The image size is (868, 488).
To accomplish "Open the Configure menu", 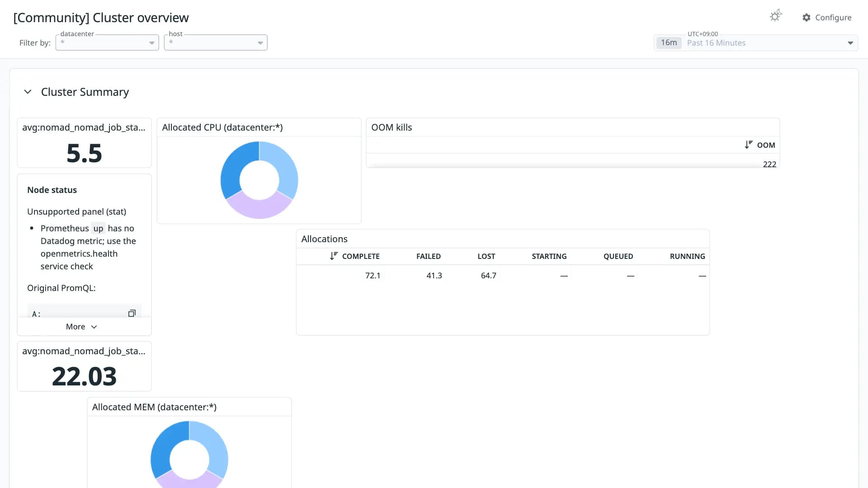I will [827, 18].
